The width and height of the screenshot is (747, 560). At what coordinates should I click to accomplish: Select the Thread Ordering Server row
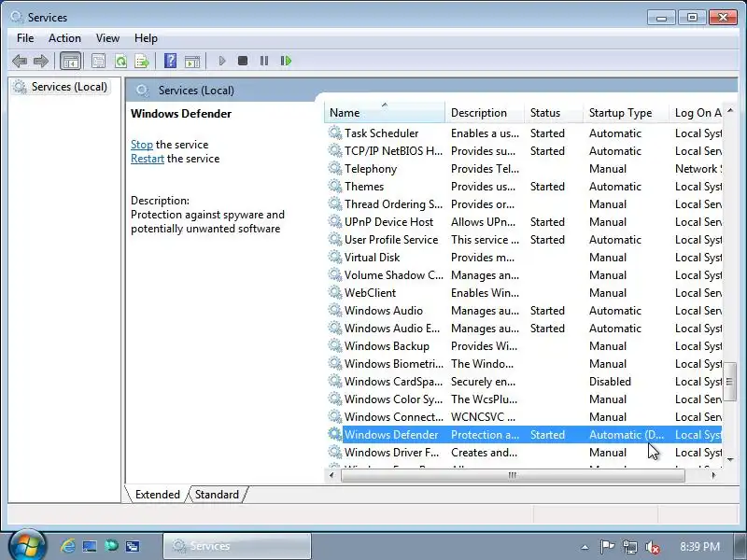tap(524, 203)
